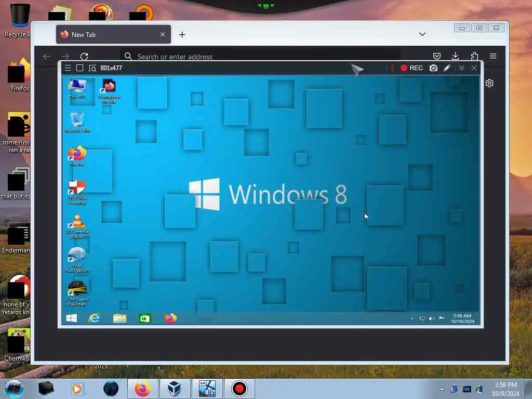Open File Explorer on Windows 8 taskbar
The height and width of the screenshot is (399, 532).
pyautogui.click(x=119, y=318)
